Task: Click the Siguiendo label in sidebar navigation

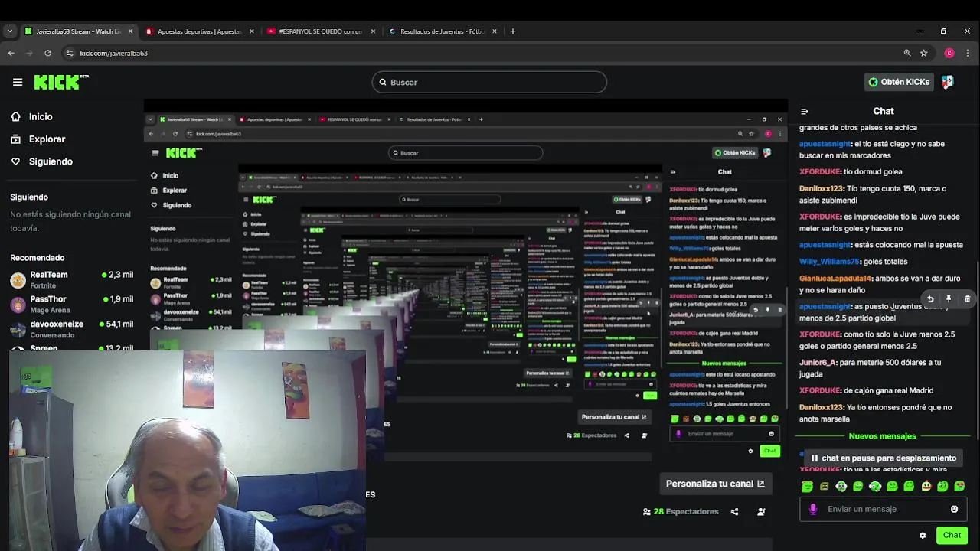Action: [51, 161]
